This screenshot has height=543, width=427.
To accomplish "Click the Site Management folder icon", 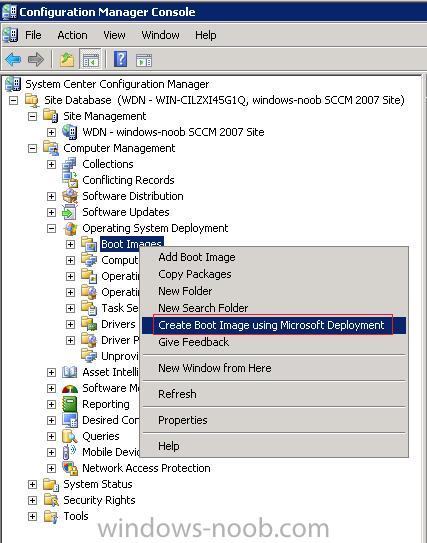I will [x=51, y=116].
